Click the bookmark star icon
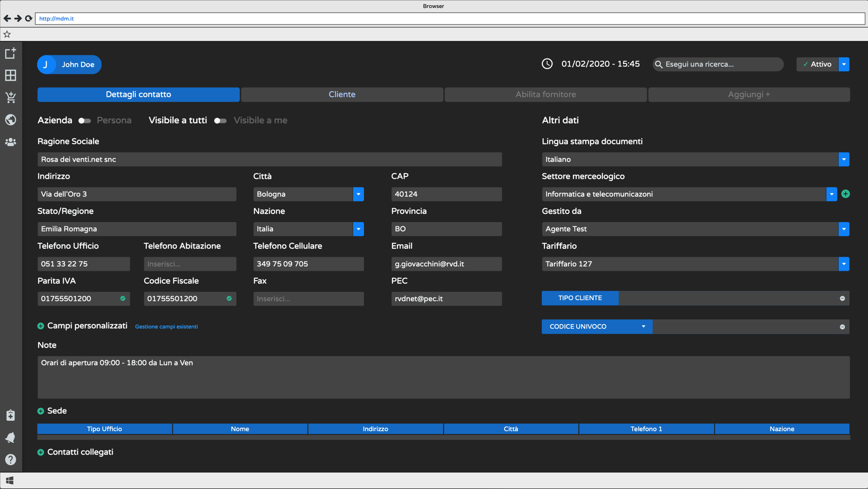The image size is (868, 489). (x=7, y=34)
